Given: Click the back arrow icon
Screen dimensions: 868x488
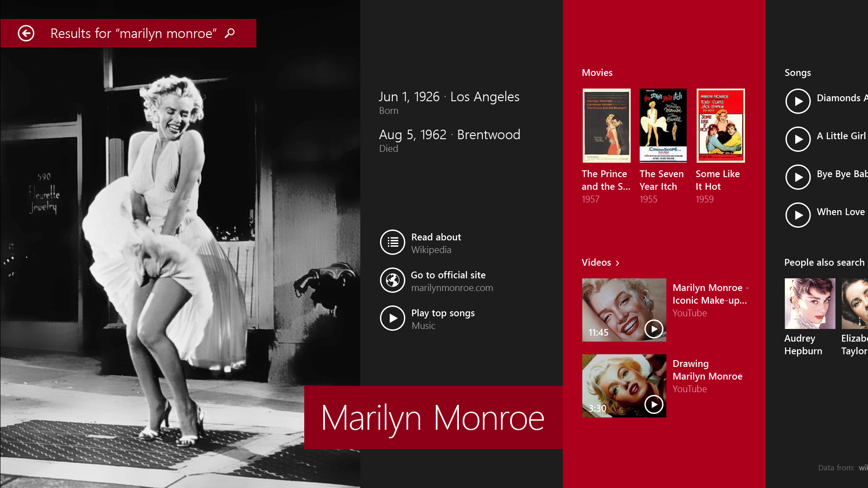Looking at the screenshot, I should [26, 33].
